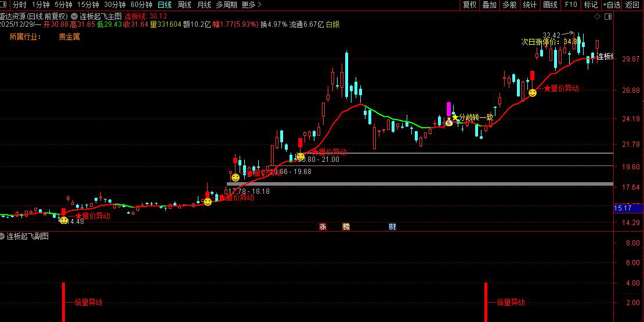The image size is (644, 322).
Task: Click the magenta candlestick above the money bag
Action: (x=449, y=109)
